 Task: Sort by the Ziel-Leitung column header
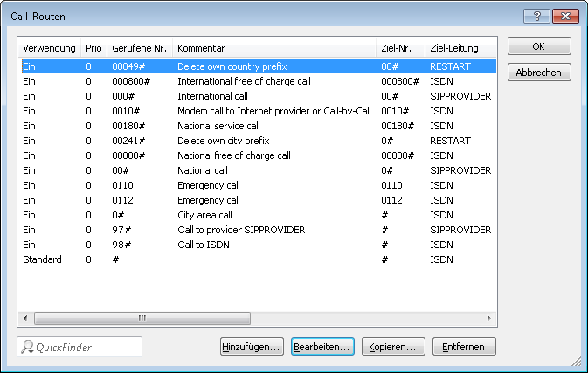(x=452, y=47)
